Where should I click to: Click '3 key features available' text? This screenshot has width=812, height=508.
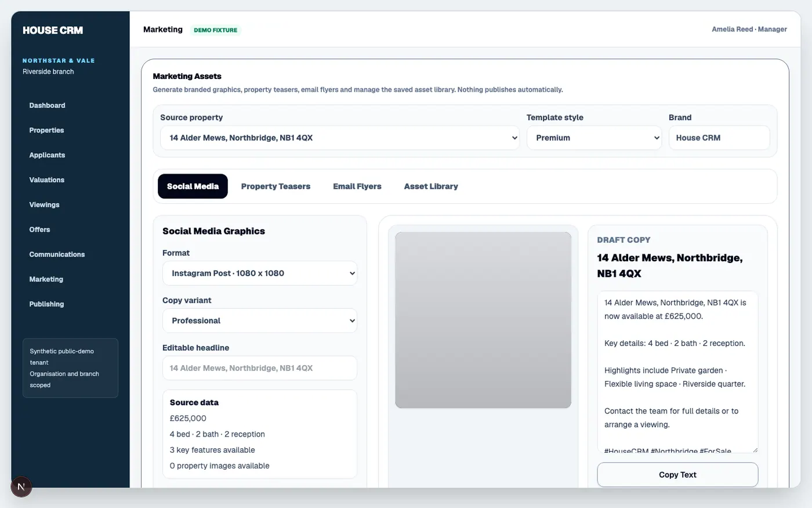(x=212, y=450)
